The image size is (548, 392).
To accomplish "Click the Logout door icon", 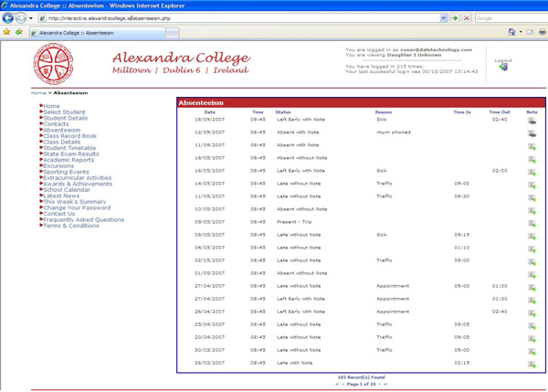I will click(x=503, y=67).
